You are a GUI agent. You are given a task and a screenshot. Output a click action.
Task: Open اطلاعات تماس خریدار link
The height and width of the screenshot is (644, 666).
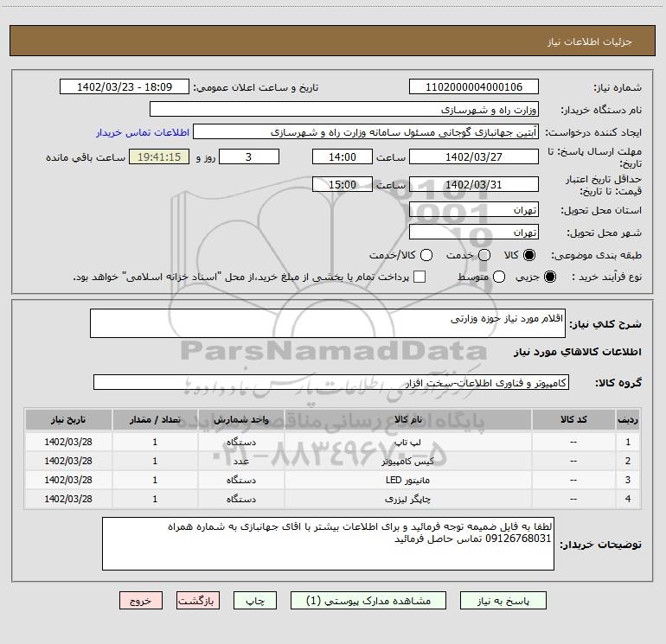(143, 132)
